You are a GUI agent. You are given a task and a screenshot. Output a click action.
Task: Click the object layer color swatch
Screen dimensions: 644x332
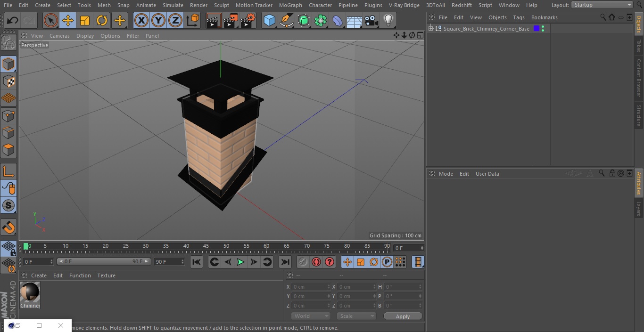tap(537, 29)
